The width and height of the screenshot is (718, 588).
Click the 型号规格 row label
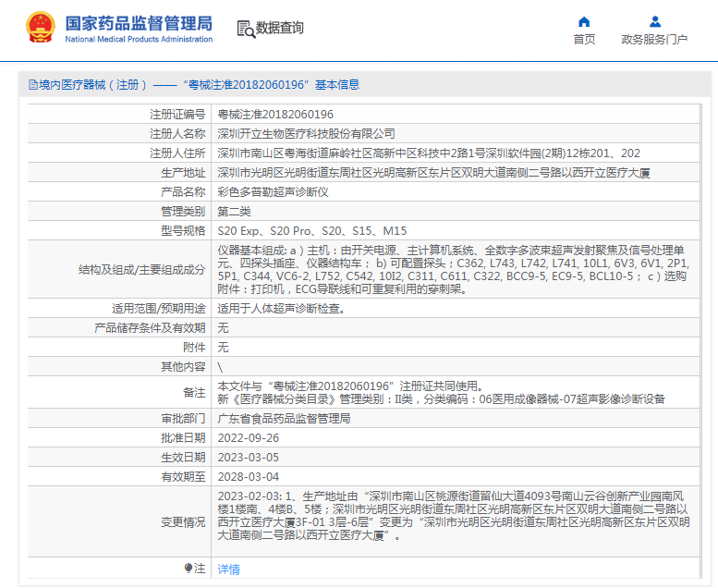coord(183,231)
